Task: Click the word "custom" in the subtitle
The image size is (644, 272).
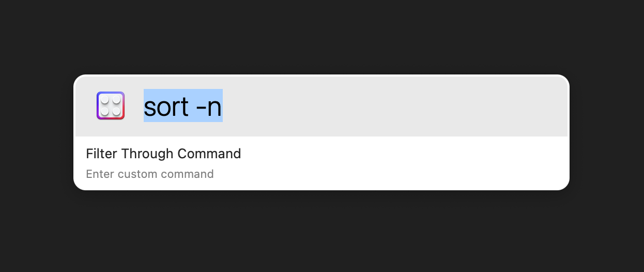Action: pos(137,174)
